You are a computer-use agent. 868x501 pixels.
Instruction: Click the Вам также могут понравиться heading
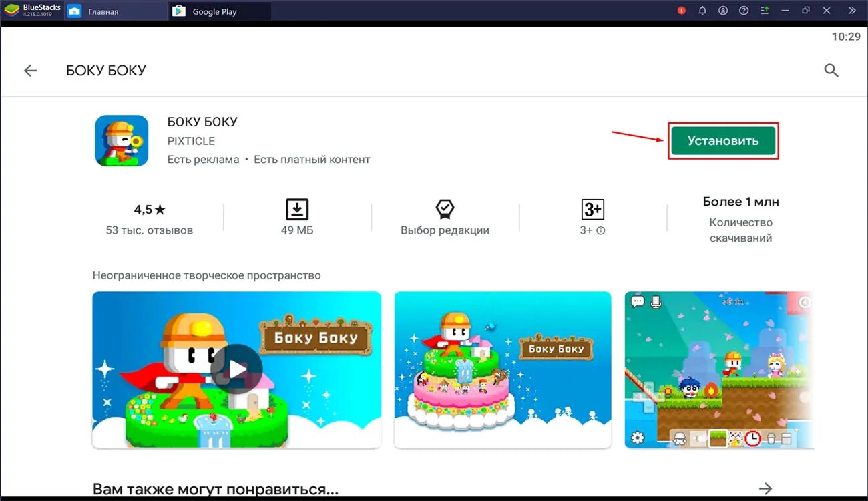[x=216, y=489]
